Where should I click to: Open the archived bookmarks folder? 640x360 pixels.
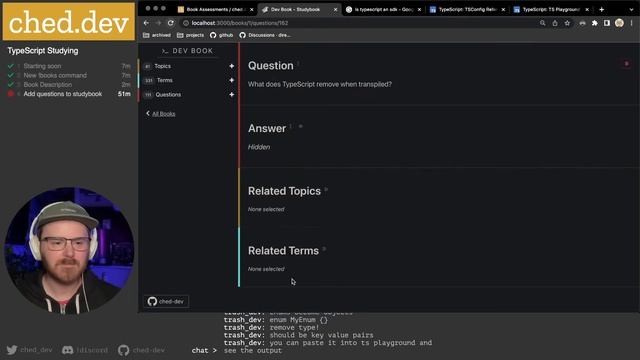pos(157,36)
